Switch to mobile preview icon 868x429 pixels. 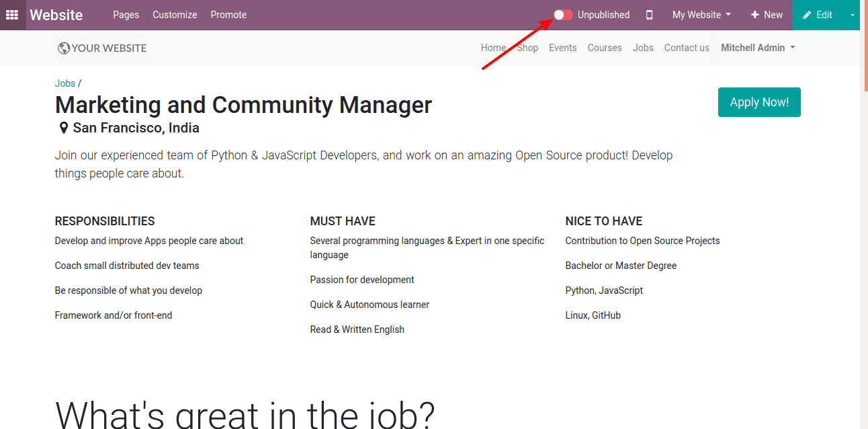(x=649, y=15)
